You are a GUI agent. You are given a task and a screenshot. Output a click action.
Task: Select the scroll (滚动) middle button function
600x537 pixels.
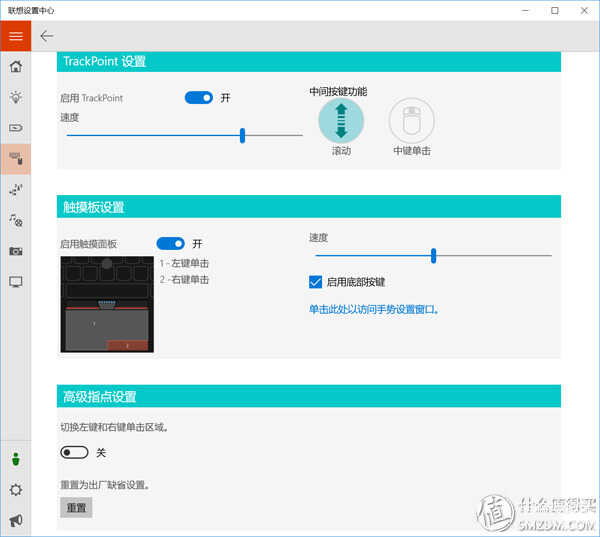point(341,121)
